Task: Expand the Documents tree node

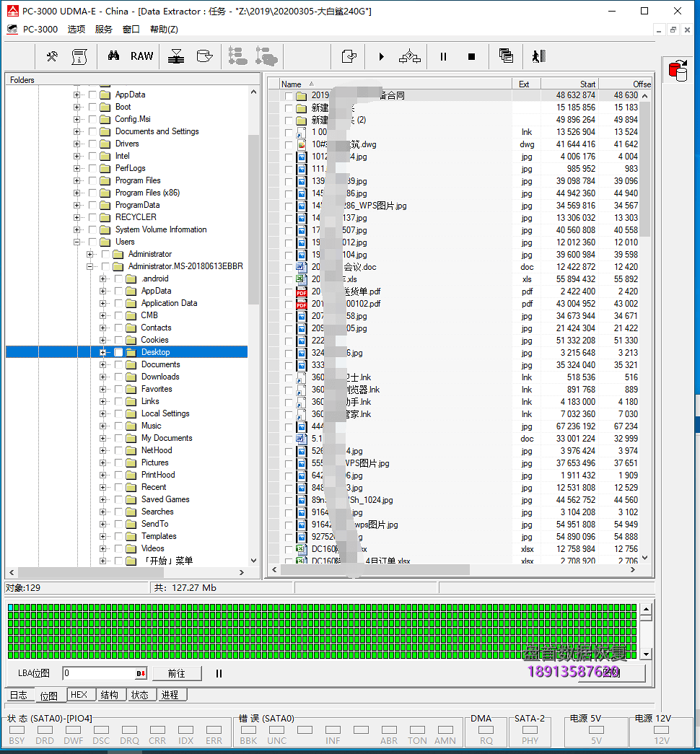Action: [x=102, y=364]
